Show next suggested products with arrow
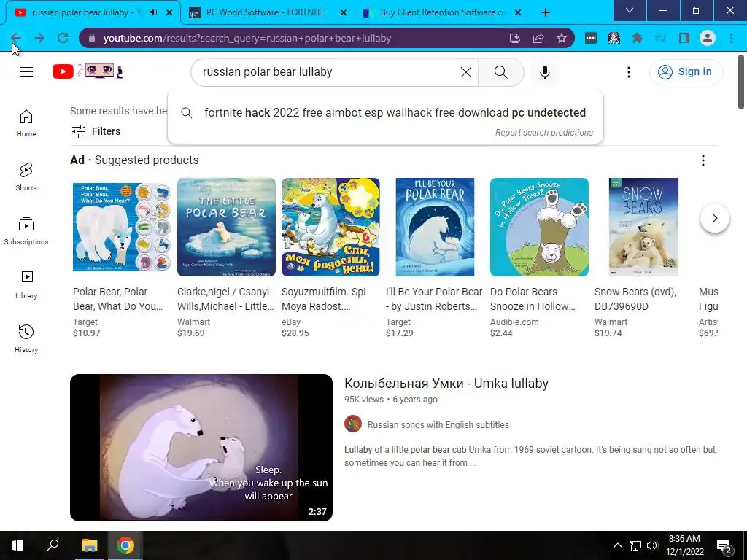Screen dimensions: 747x560 pos(715,218)
